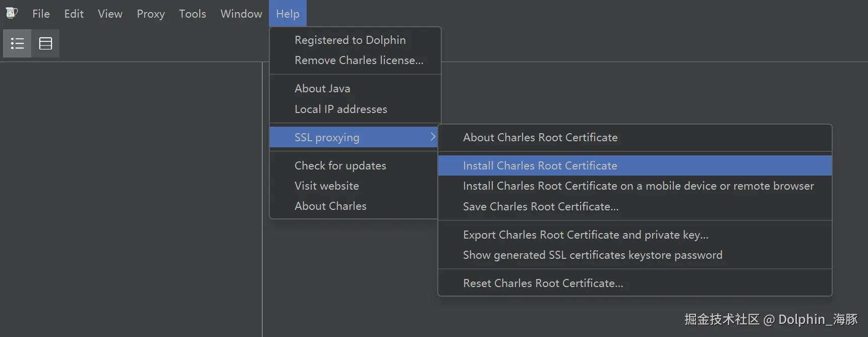This screenshot has height=337, width=868.
Task: Open About Charles Root Certificate
Action: (634, 137)
